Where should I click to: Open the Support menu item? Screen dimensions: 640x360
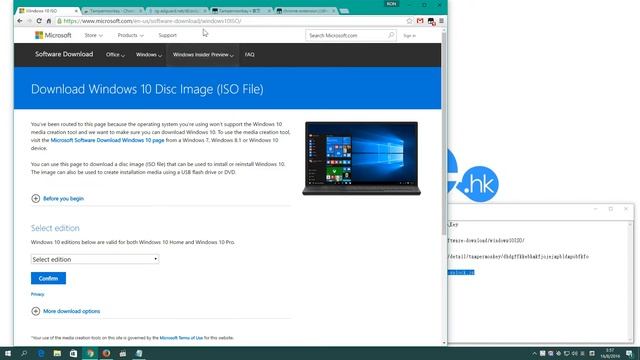tap(167, 36)
